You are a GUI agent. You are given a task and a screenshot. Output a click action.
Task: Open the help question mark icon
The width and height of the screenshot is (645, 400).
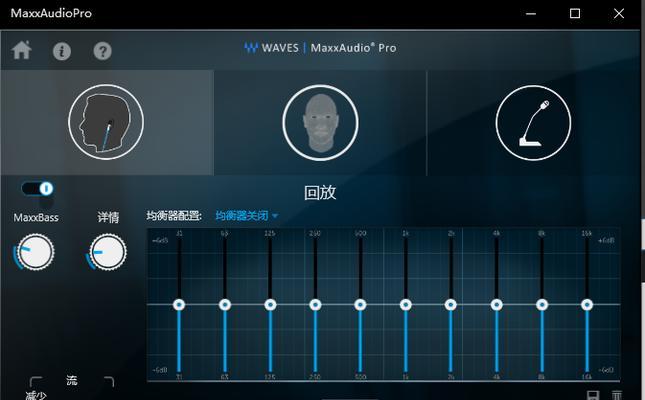click(102, 51)
